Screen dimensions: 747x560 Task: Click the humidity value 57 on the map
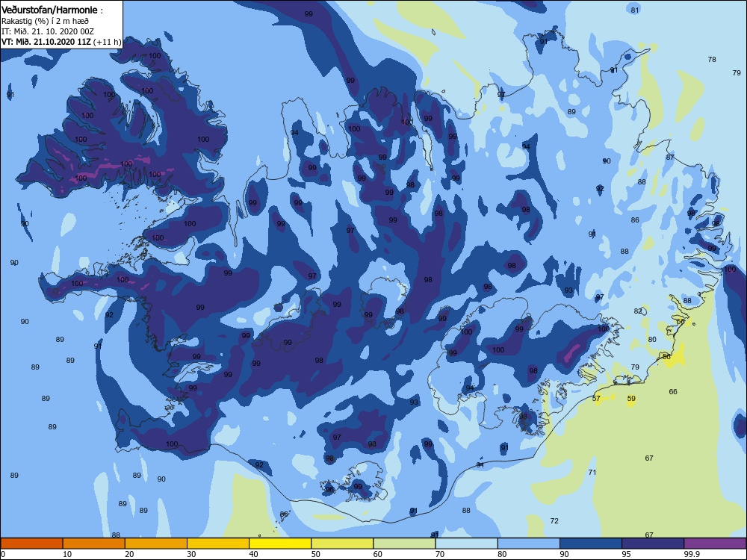click(x=596, y=398)
